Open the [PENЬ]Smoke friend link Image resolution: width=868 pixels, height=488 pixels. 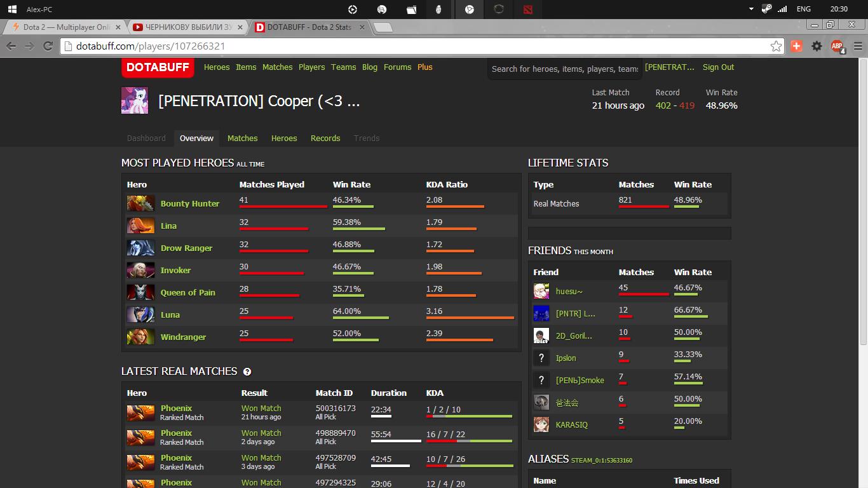coord(580,380)
